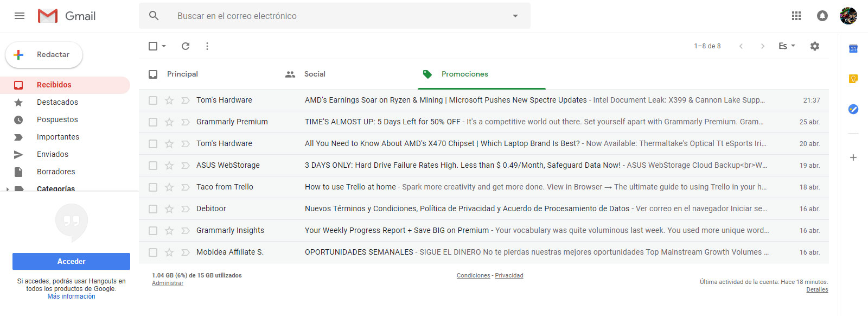
Task: Open the Detalles account activity link
Action: (x=817, y=289)
